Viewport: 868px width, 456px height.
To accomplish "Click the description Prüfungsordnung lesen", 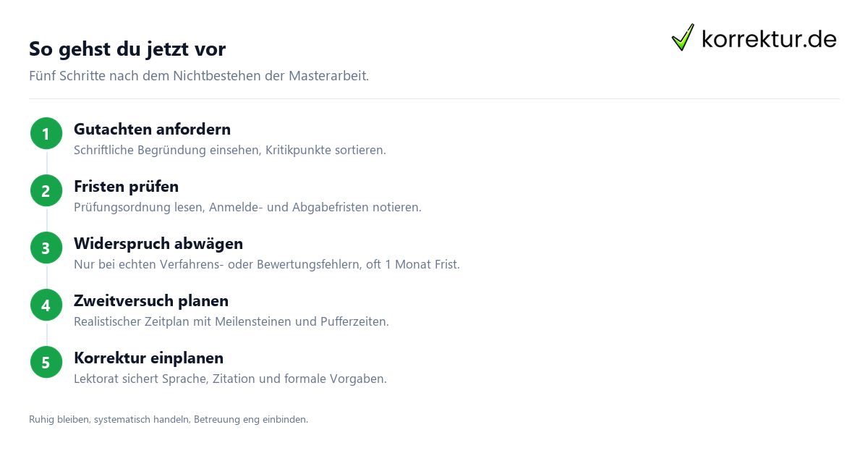I will point(247,208).
